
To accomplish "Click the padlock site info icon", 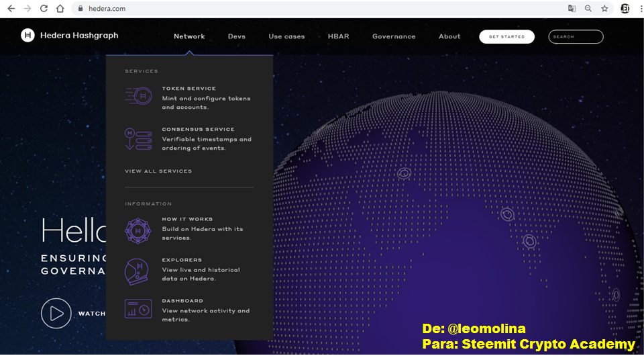I will pyautogui.click(x=80, y=8).
